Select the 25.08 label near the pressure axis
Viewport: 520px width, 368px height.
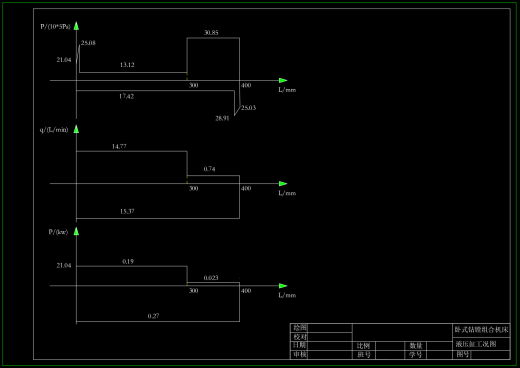pyautogui.click(x=88, y=43)
